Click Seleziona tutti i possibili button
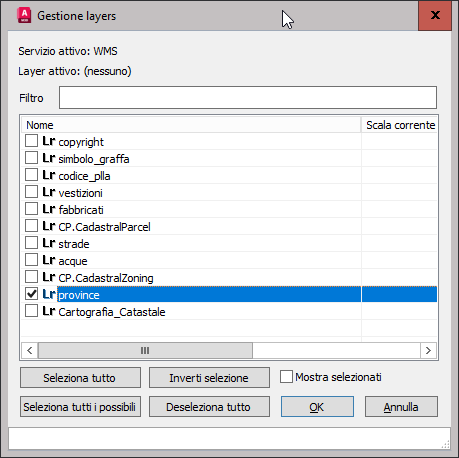The width and height of the screenshot is (459, 458). tap(80, 407)
